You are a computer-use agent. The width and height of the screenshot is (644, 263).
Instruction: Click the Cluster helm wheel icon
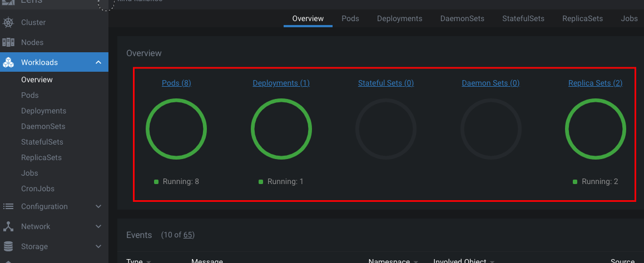click(8, 23)
